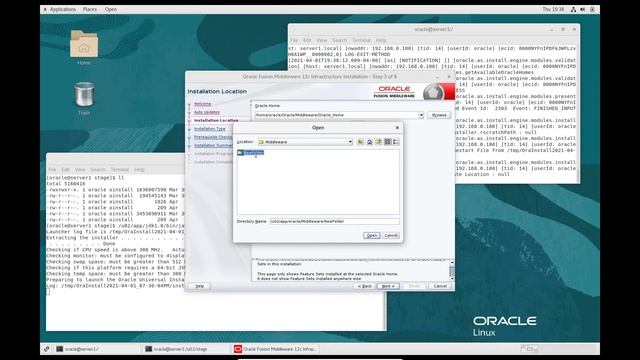Click the Browse button

click(x=439, y=115)
